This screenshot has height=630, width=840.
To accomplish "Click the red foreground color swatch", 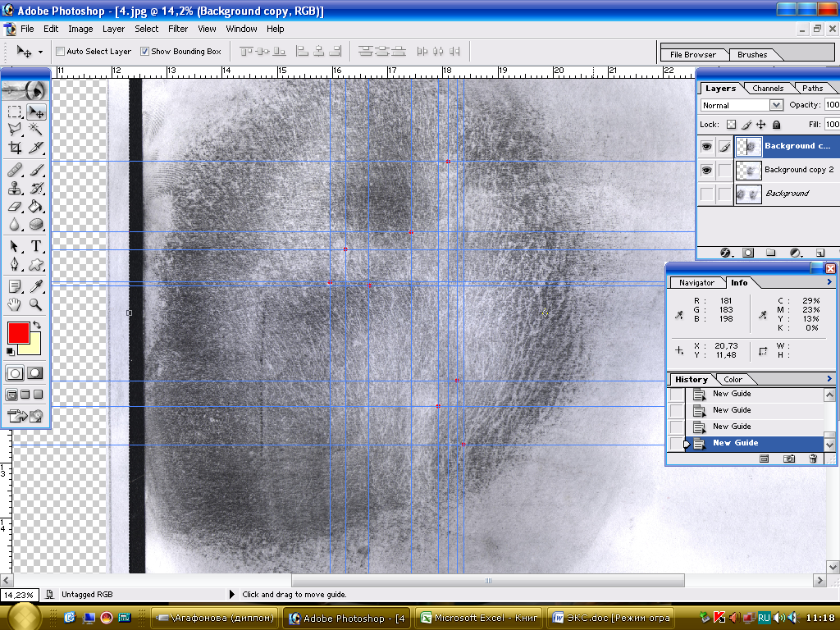I will click(18, 332).
